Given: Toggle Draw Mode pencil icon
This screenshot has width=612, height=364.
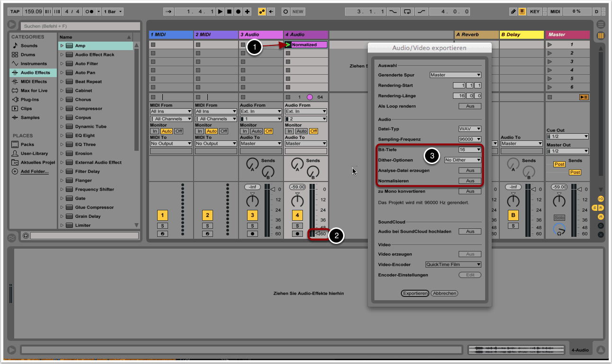Looking at the screenshot, I should tap(514, 11).
